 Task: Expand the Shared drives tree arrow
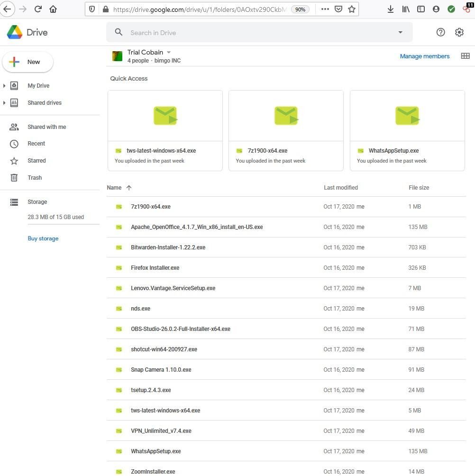click(4, 102)
